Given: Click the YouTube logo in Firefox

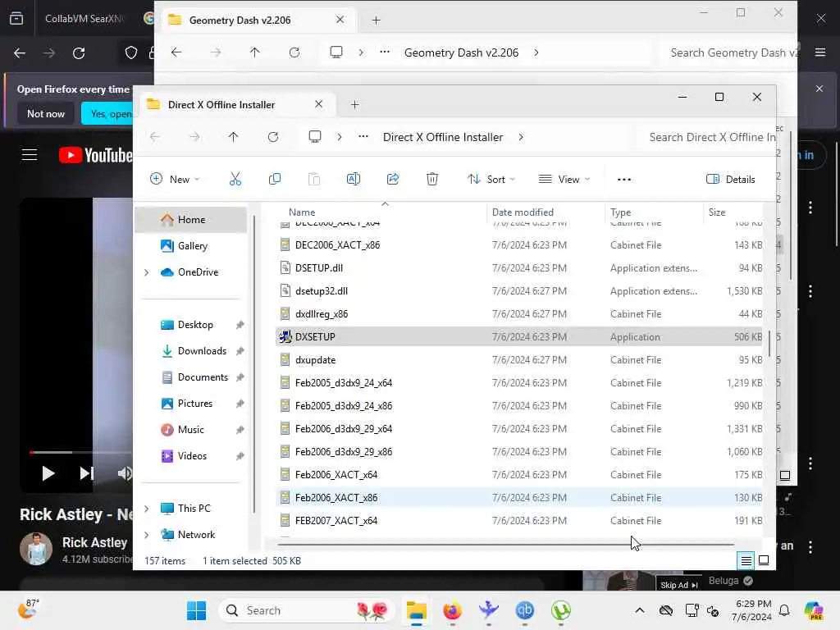Looking at the screenshot, I should coord(95,155).
